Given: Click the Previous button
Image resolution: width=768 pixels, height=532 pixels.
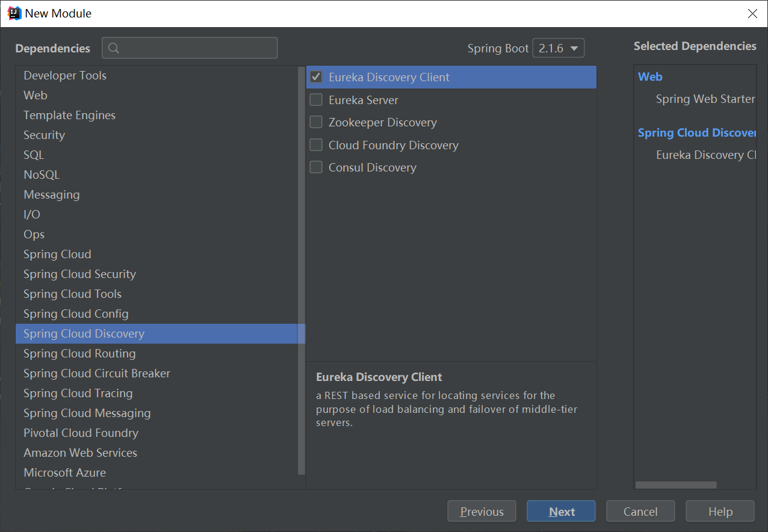Looking at the screenshot, I should tap(482, 512).
